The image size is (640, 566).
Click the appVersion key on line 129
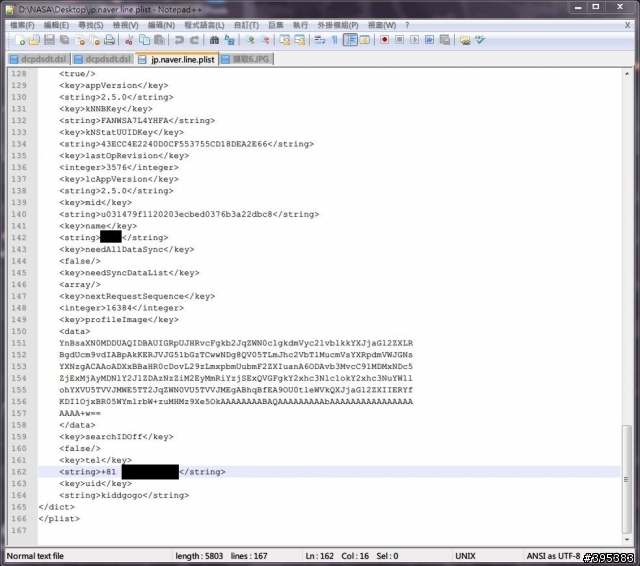tap(111, 86)
